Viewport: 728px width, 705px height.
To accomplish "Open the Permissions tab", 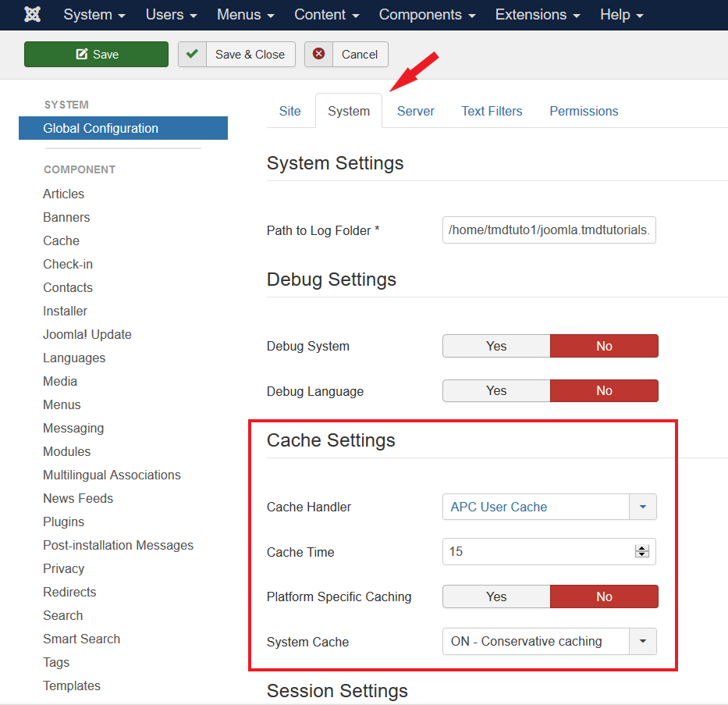I will click(584, 111).
